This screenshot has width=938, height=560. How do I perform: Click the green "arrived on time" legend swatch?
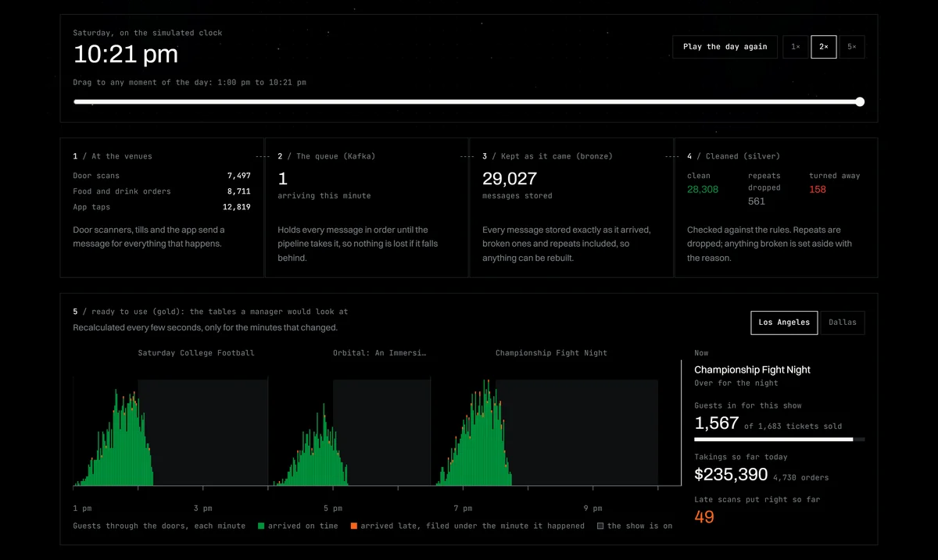(x=261, y=526)
